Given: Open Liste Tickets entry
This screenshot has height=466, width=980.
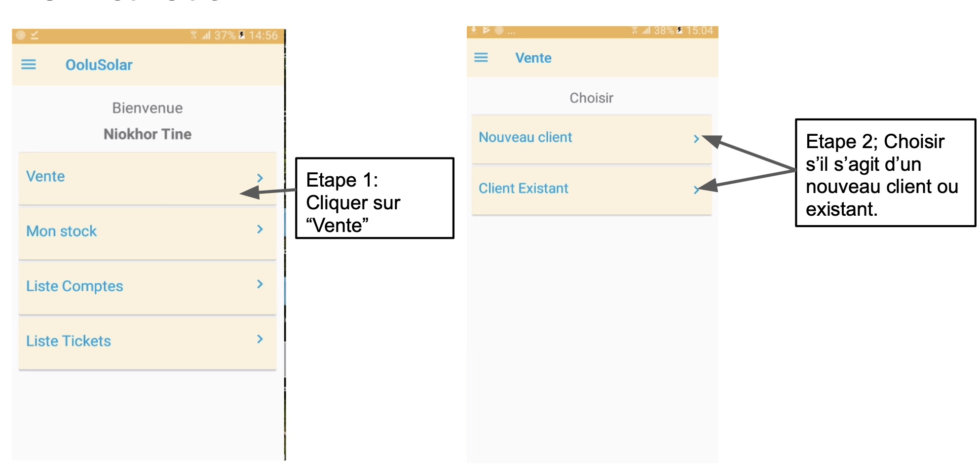Looking at the screenshot, I should (x=148, y=343).
